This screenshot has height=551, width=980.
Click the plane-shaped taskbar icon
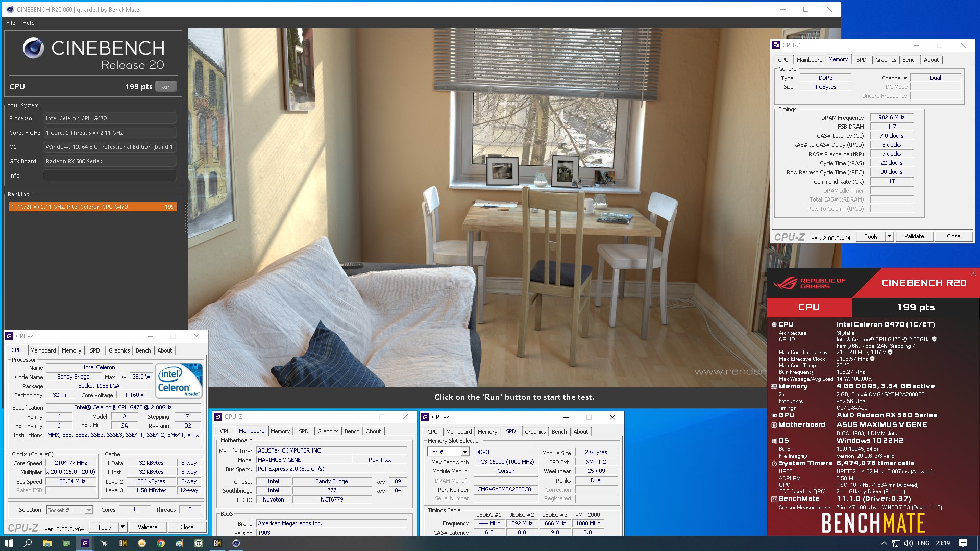[104, 543]
